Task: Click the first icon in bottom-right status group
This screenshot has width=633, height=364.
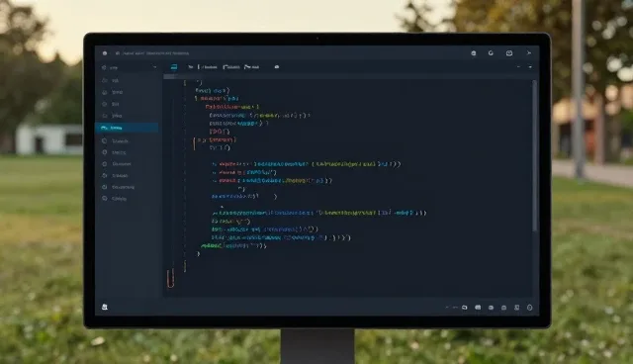Action: click(x=465, y=308)
